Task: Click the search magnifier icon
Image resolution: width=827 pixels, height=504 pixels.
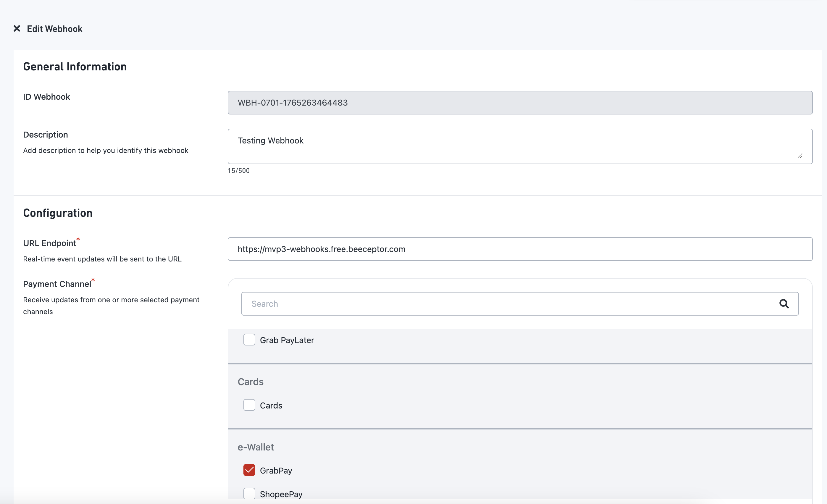Action: point(784,304)
